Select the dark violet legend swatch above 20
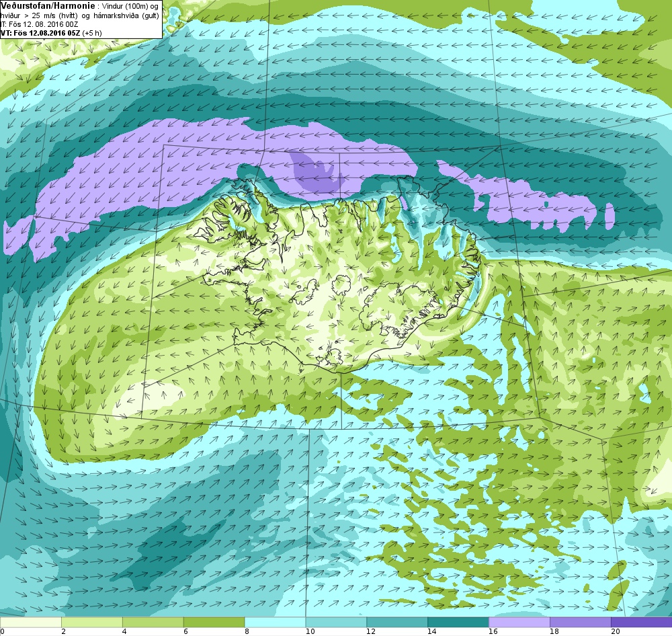This screenshot has width=672, height=636. point(642,621)
